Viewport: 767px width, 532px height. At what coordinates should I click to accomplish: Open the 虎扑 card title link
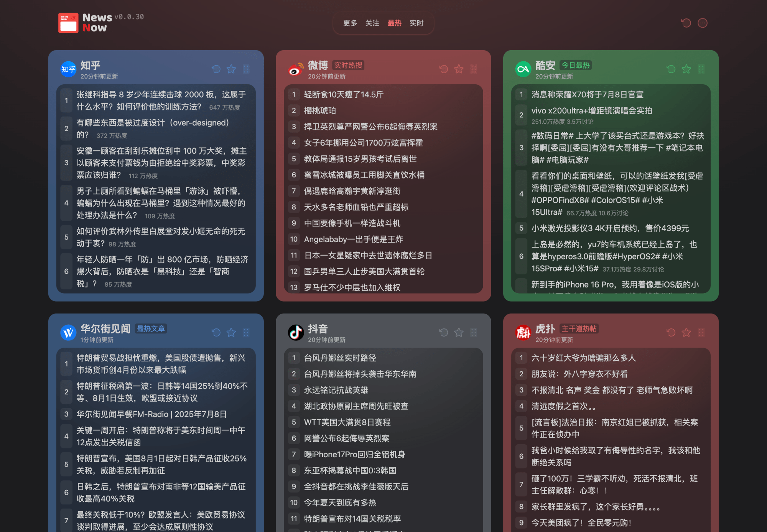click(545, 328)
